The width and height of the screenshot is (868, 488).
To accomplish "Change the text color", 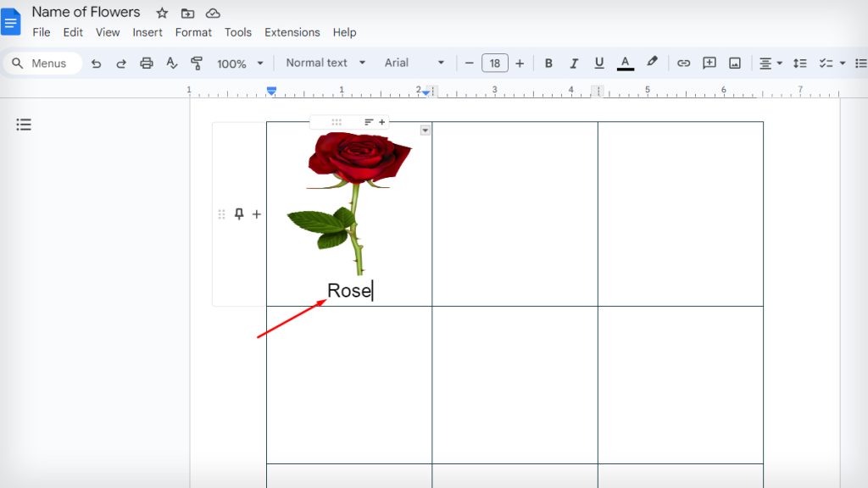I will 625,63.
